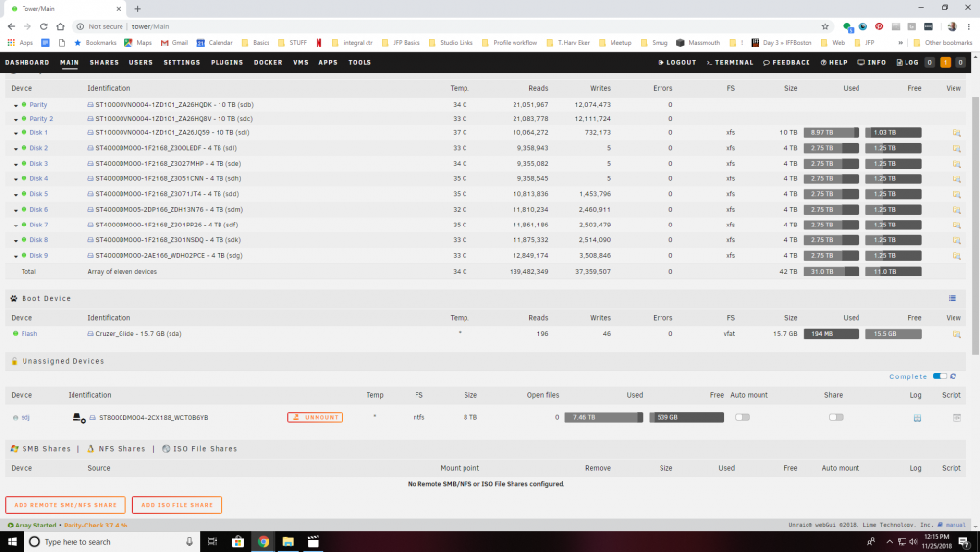
Task: Expand Disk 6 dropdown arrow
Action: click(16, 210)
